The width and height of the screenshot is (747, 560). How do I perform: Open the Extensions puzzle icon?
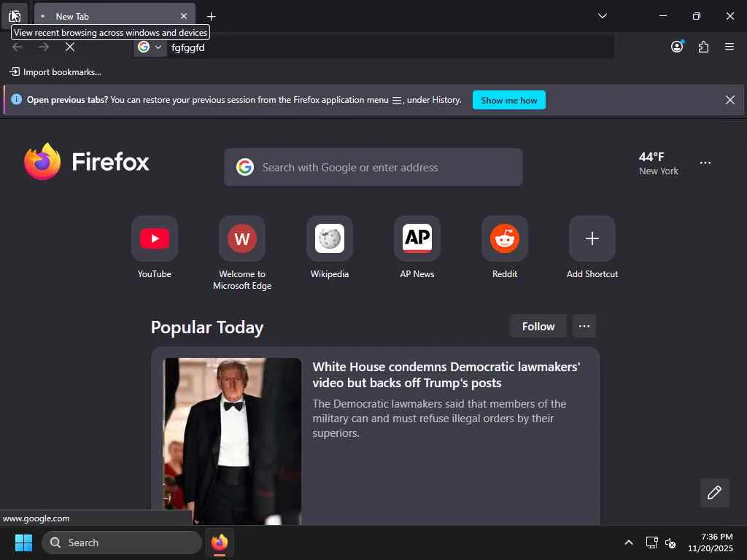tap(704, 47)
